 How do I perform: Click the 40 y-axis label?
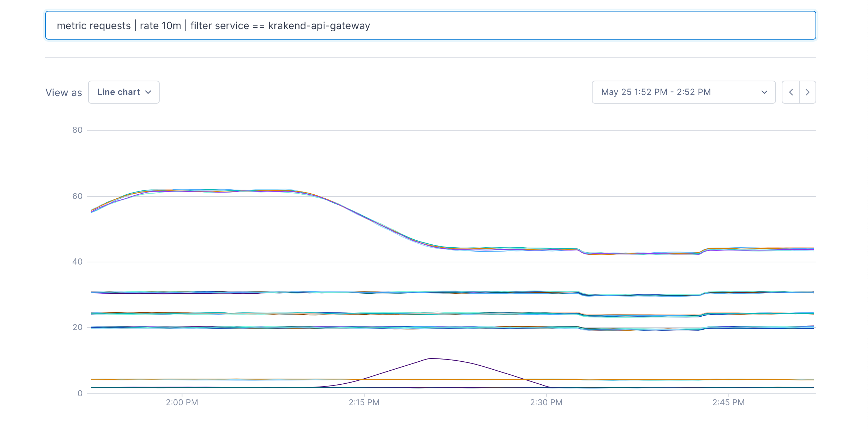(x=77, y=262)
